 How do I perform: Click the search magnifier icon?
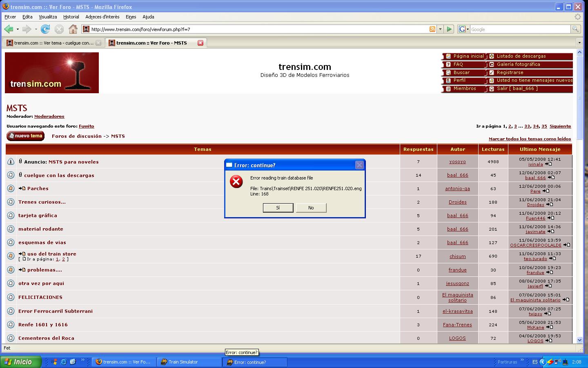tap(575, 29)
